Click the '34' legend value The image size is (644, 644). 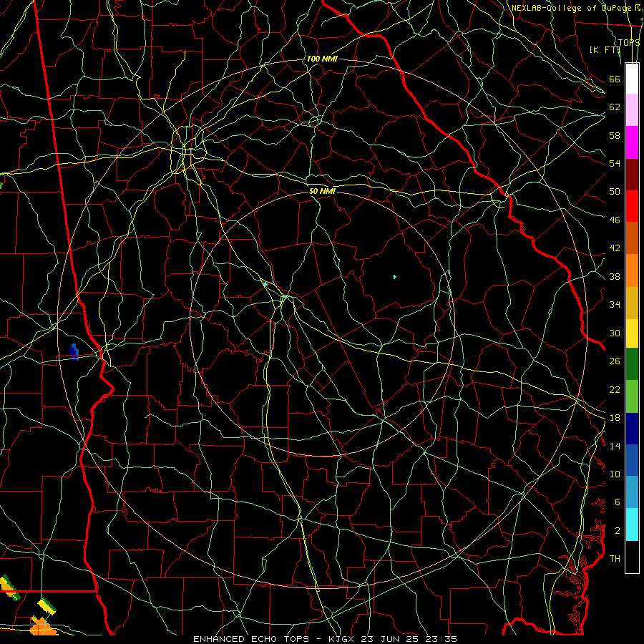(615, 304)
